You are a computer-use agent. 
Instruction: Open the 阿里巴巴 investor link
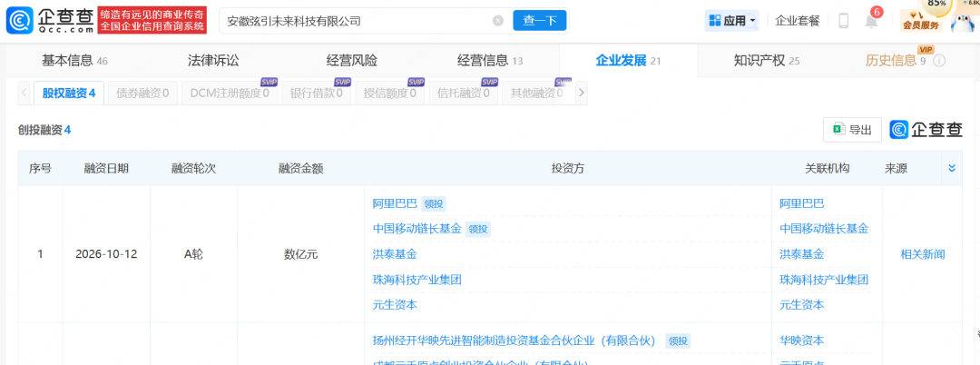pos(395,203)
